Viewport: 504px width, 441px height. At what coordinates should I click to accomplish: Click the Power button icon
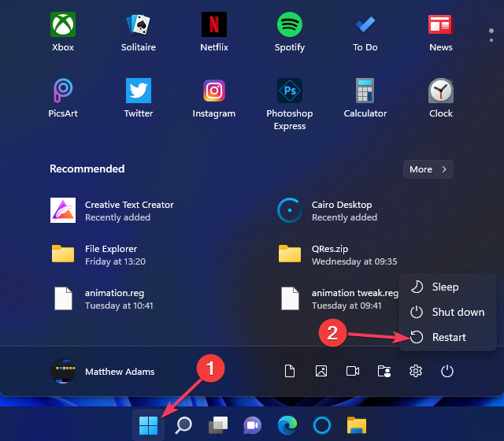click(x=447, y=371)
